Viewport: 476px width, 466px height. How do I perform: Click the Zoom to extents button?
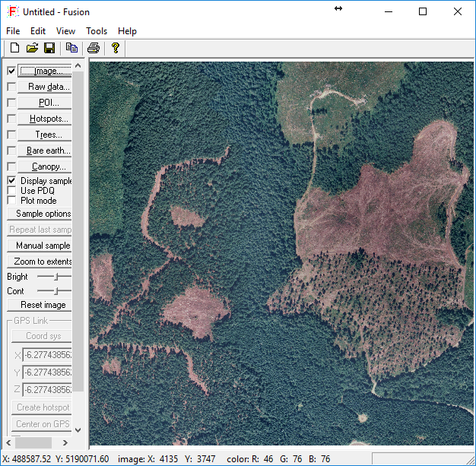43,262
